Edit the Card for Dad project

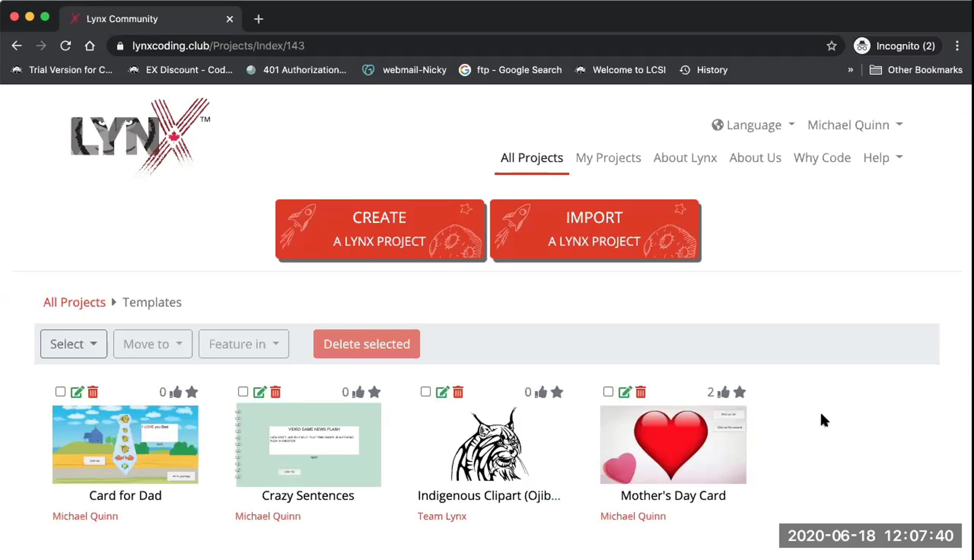click(77, 392)
